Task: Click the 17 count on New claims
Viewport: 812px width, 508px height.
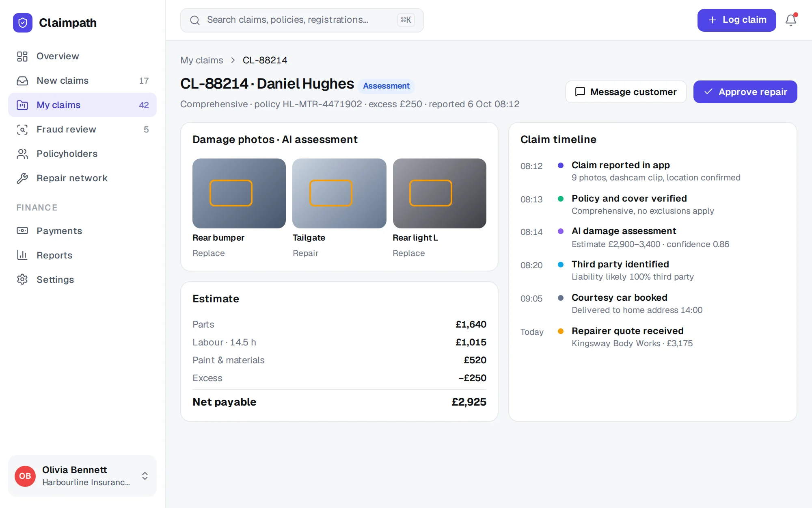Action: [144, 80]
